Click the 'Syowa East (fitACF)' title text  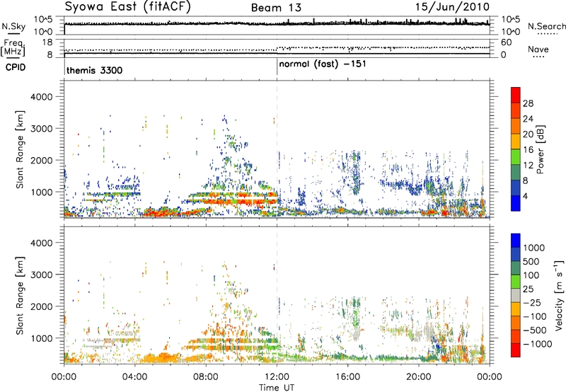pyautogui.click(x=127, y=7)
